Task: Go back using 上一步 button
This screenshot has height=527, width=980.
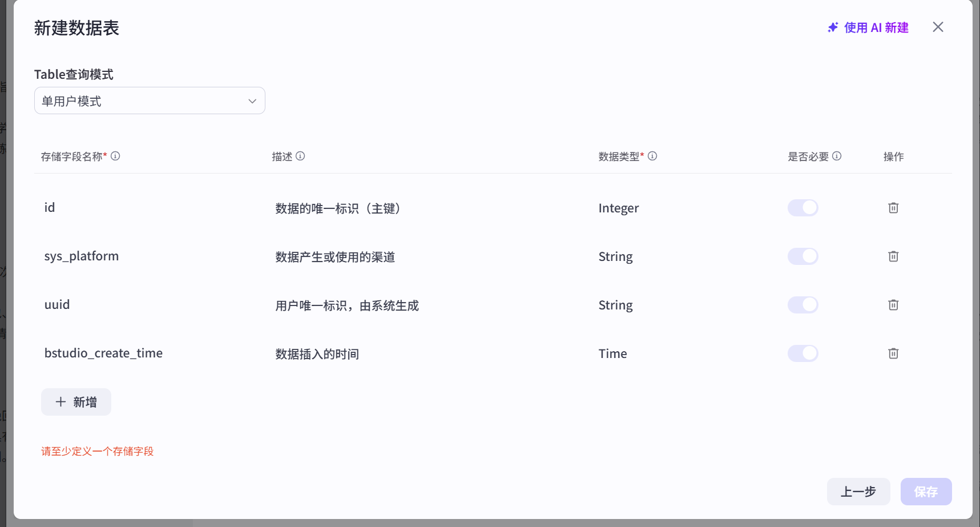Action: (858, 492)
